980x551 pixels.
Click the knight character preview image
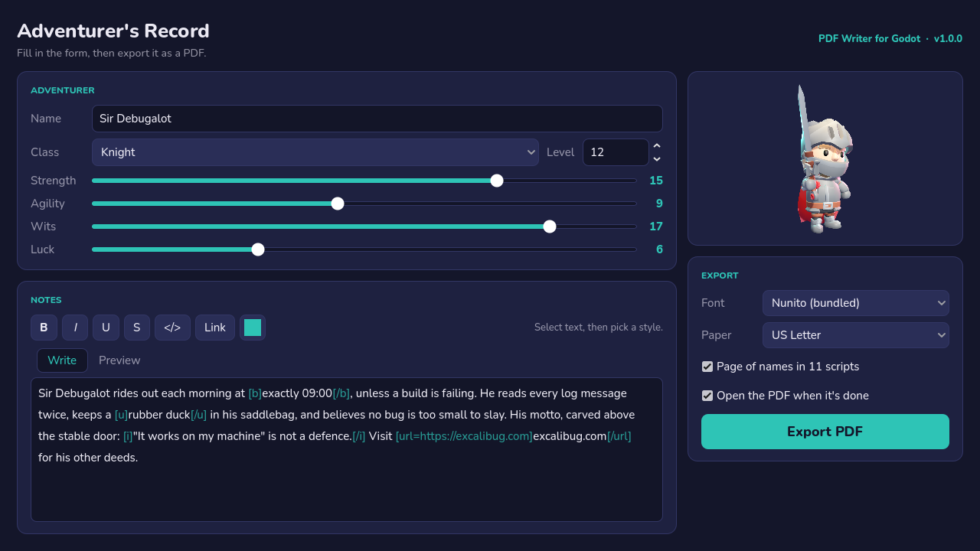(825, 158)
